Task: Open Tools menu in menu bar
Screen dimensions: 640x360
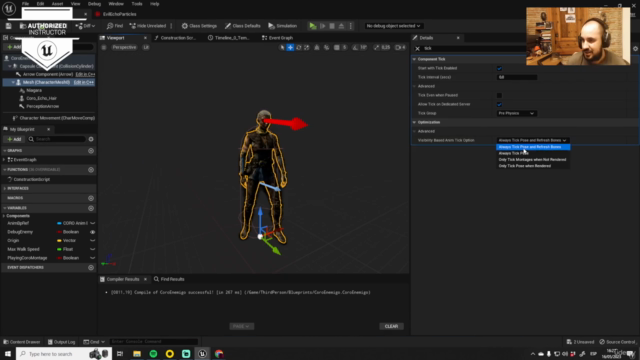Action: [x=137, y=4]
